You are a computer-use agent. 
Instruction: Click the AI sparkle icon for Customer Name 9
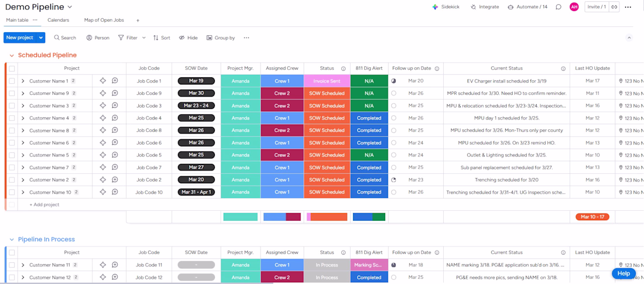pos(103,93)
